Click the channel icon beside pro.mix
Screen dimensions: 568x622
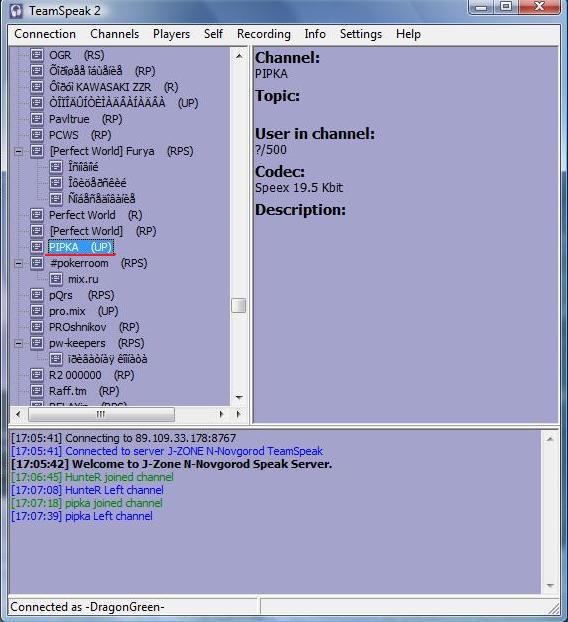[37, 311]
